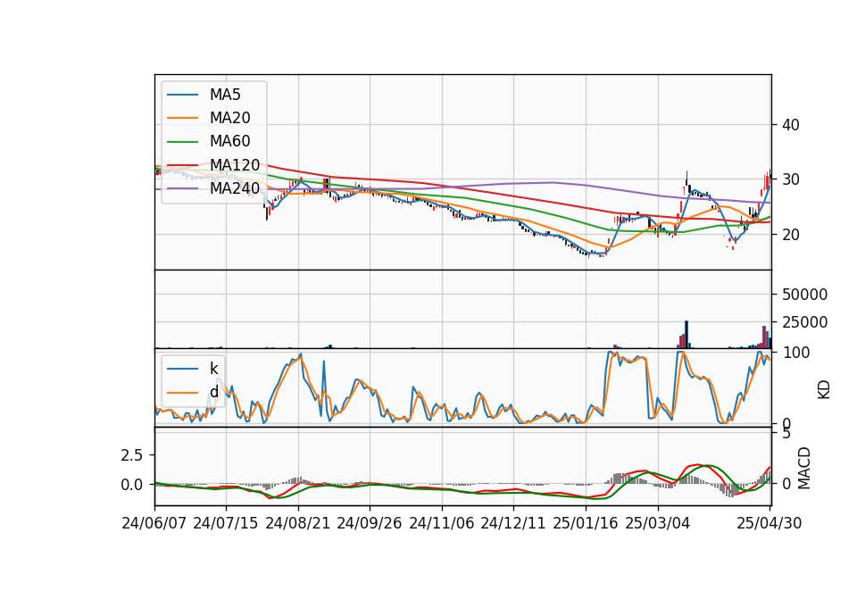Image resolution: width=857 pixels, height=616 pixels.
Task: Click the 24/07/15 date tick label
Action: (226, 523)
